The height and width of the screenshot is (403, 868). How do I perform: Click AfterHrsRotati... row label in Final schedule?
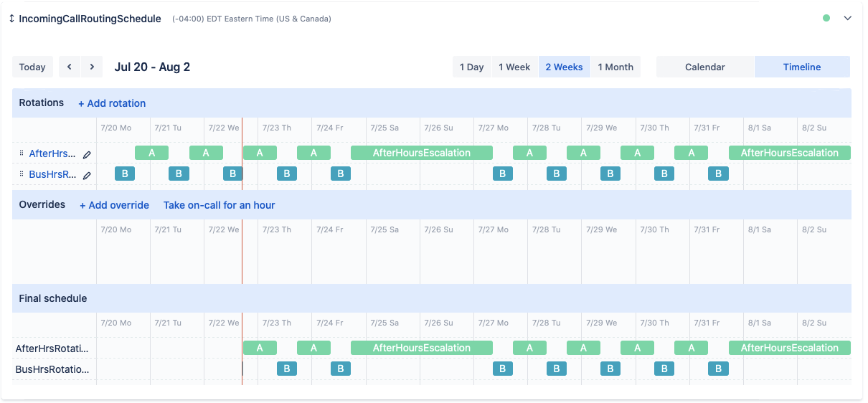[x=52, y=349]
